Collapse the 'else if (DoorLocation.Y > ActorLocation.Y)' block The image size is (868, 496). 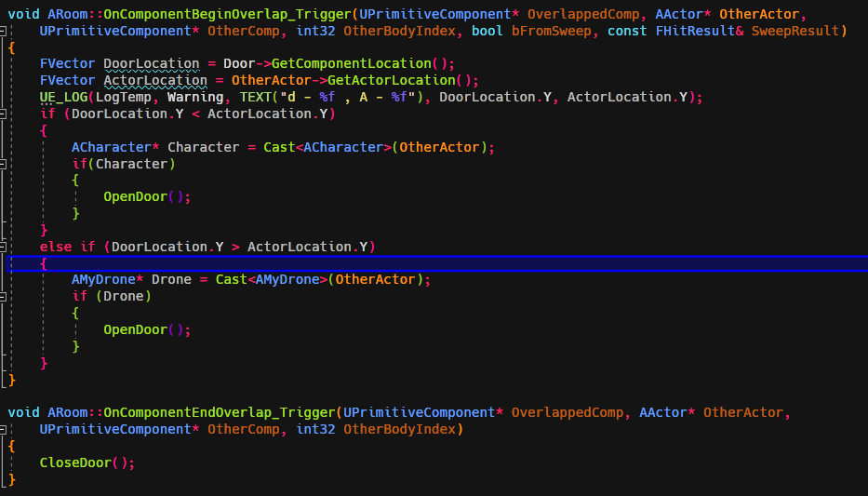[x=3, y=247]
